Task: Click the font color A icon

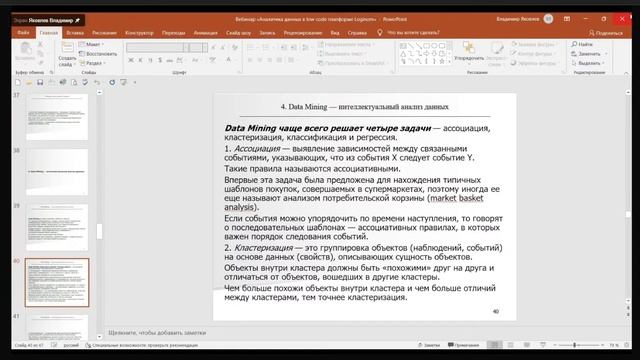Action: (x=229, y=60)
